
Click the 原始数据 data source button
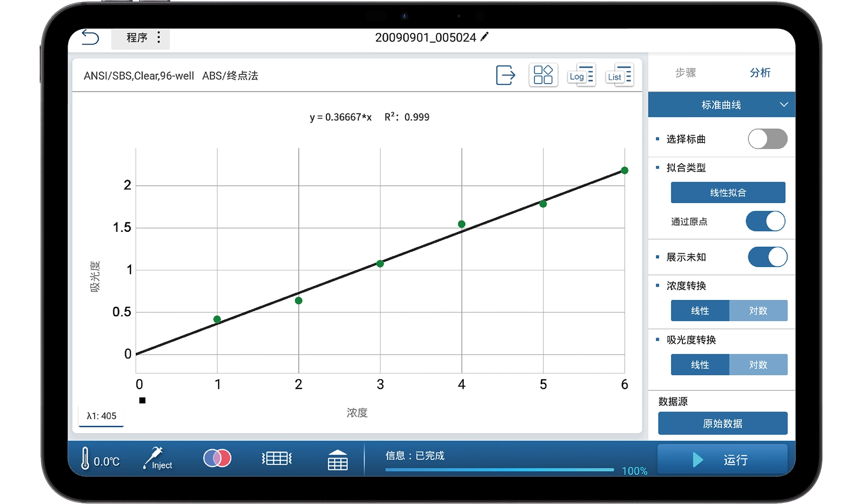[722, 423]
